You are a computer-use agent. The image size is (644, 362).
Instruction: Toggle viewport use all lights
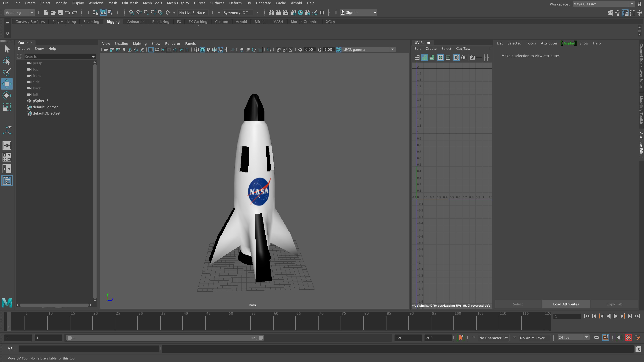(227, 50)
